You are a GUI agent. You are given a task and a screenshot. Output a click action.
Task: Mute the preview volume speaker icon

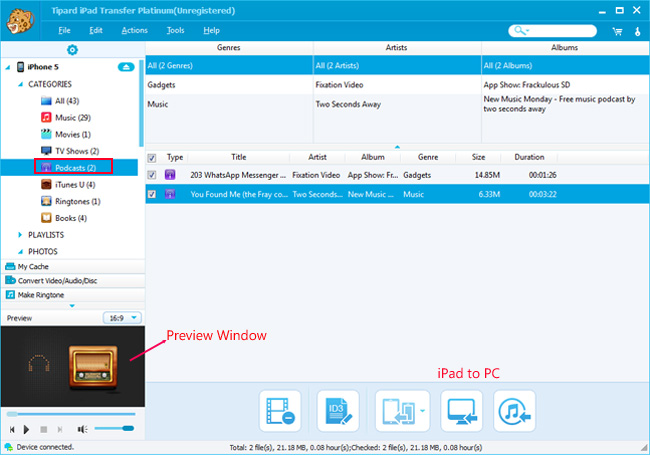(x=82, y=429)
